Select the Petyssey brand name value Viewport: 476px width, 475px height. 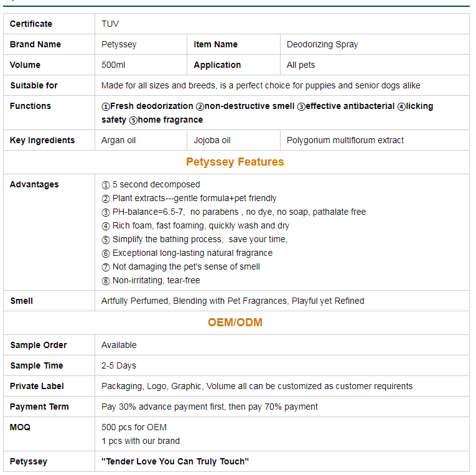119,44
